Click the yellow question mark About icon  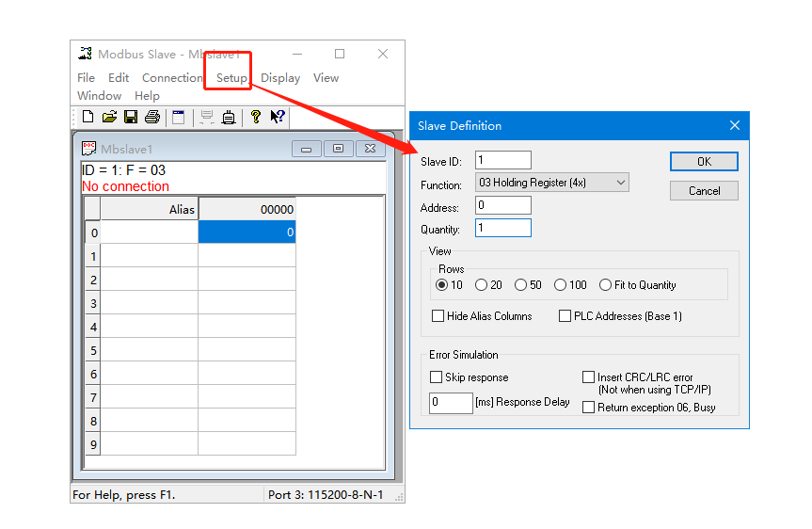[x=255, y=117]
